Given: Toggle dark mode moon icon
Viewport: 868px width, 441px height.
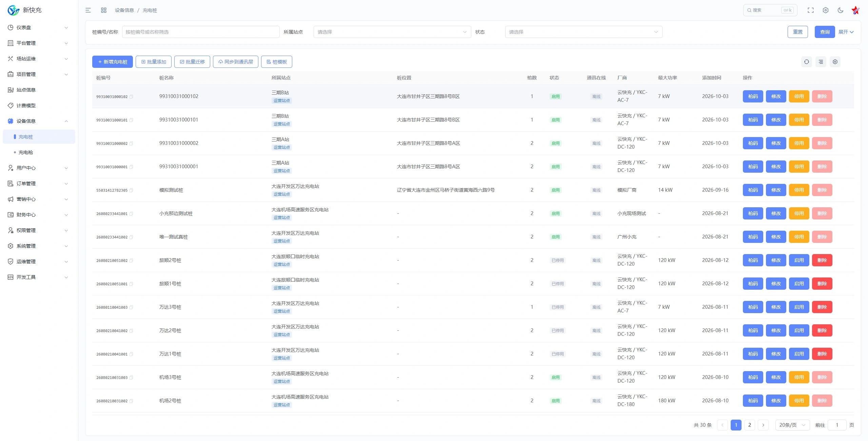Looking at the screenshot, I should coord(841,10).
